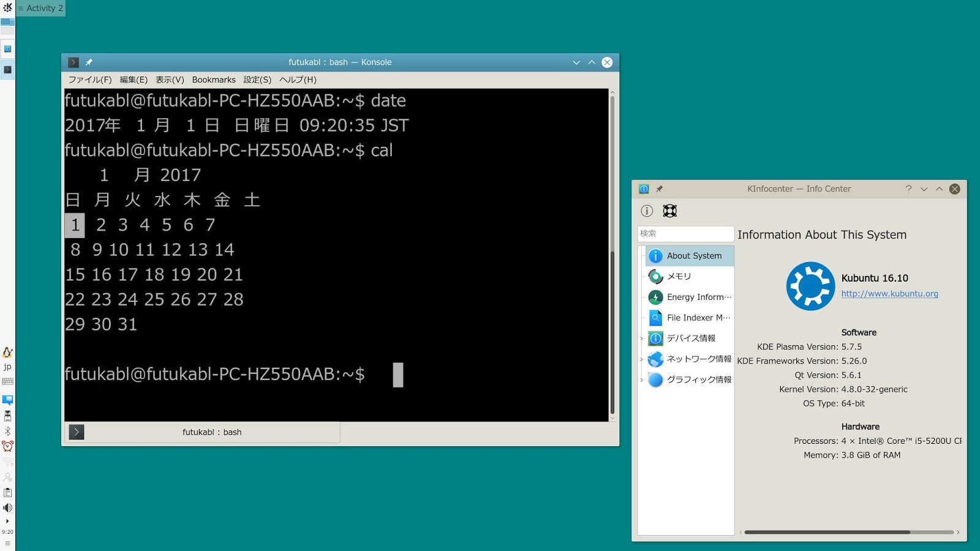
Task: Open the 設定(S) menu in Konsole
Action: [257, 80]
